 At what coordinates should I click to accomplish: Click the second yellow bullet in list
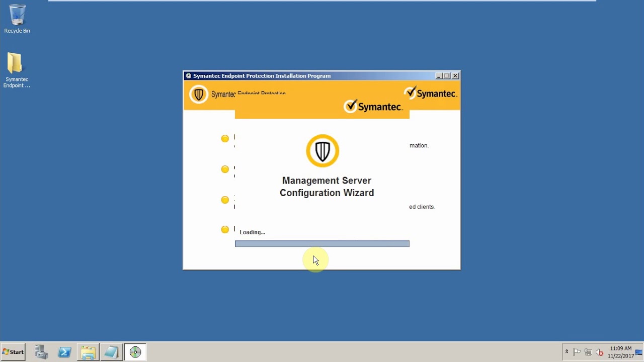[x=225, y=169]
